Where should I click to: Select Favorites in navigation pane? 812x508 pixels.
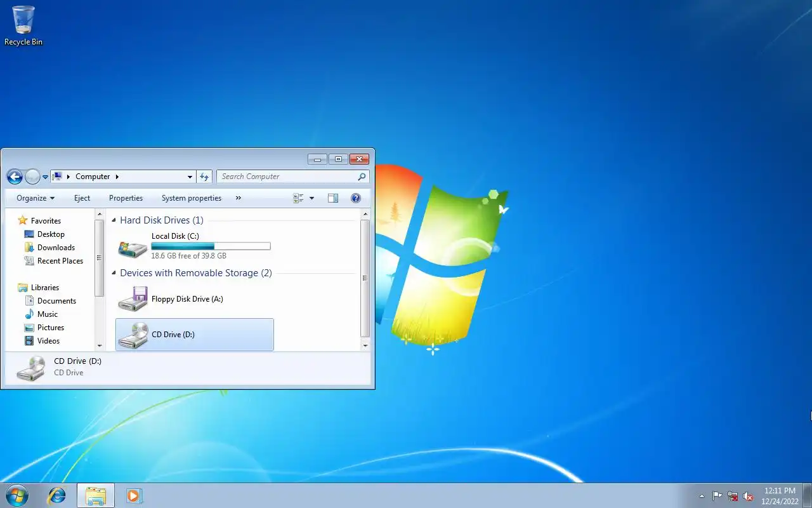[x=46, y=221]
